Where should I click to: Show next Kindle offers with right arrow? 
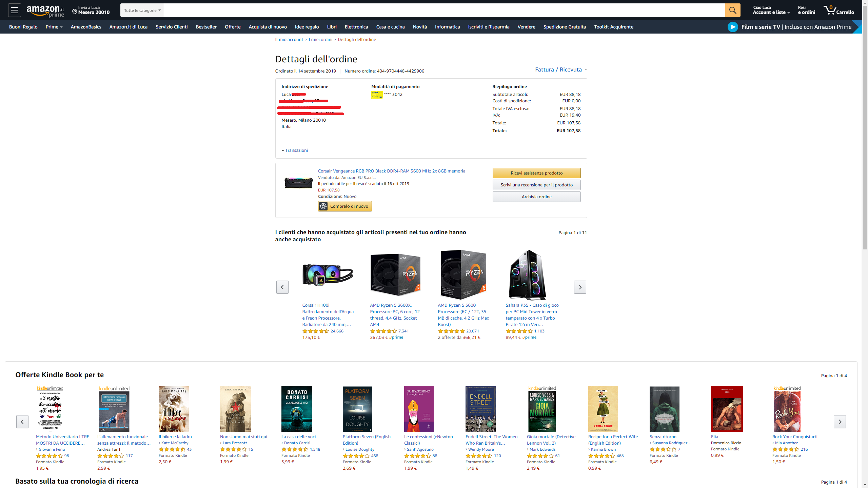pos(840,422)
